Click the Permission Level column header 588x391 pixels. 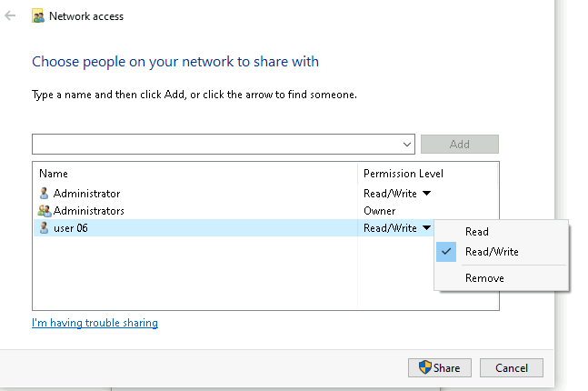point(427,174)
